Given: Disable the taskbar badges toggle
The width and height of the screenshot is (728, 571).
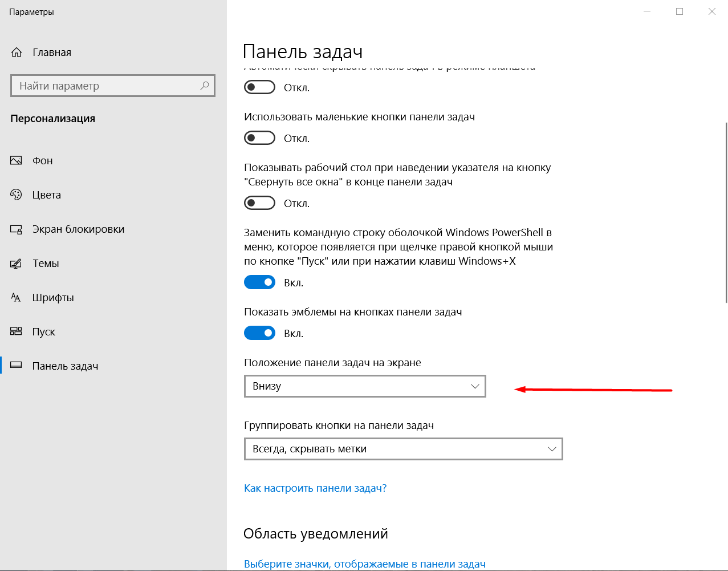Looking at the screenshot, I should [259, 333].
